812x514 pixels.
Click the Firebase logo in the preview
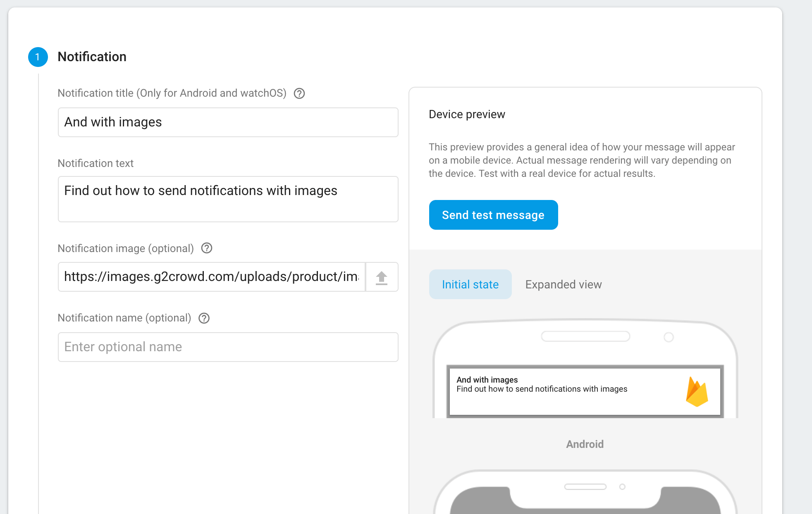coord(697,392)
